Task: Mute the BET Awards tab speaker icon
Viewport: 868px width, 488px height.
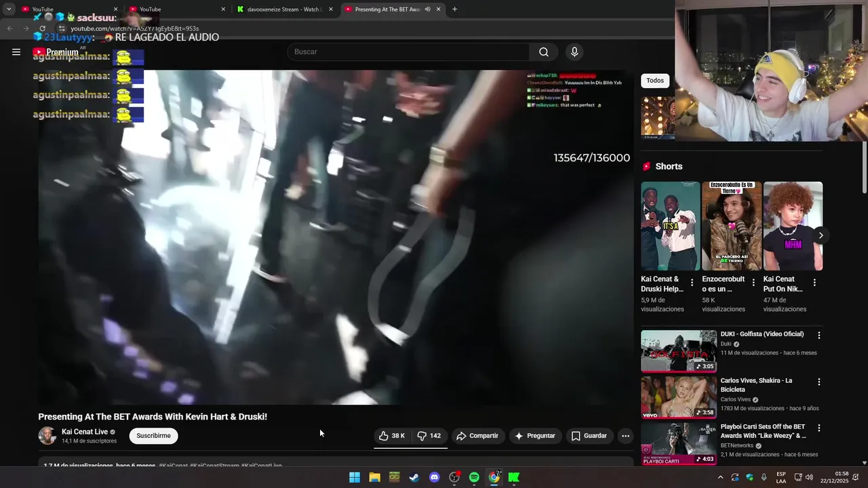Action: pyautogui.click(x=427, y=9)
